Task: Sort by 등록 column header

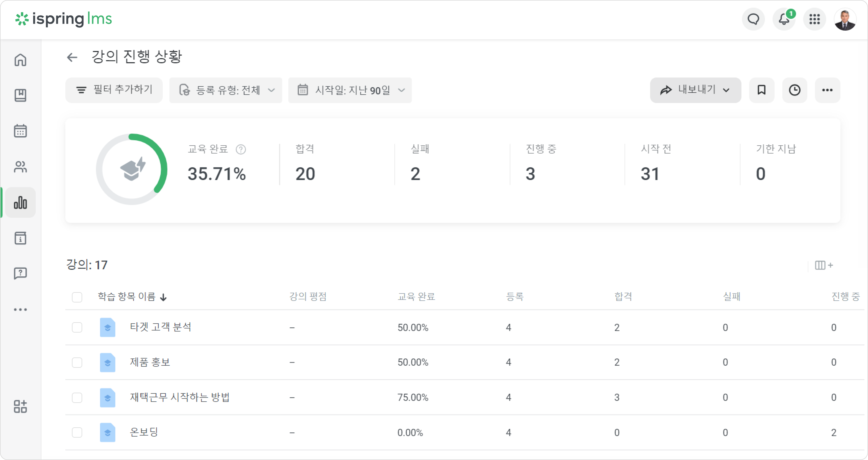Action: [x=515, y=297]
